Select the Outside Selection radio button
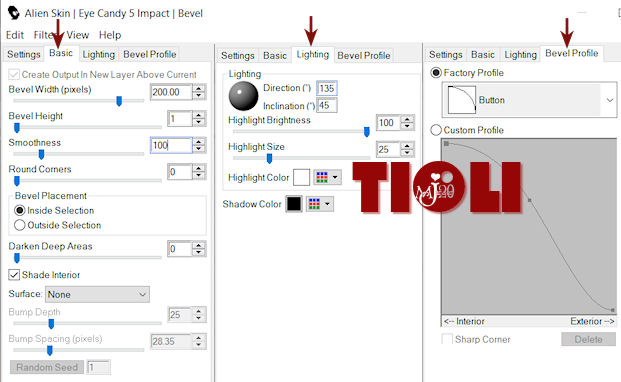621x382 pixels. tap(19, 225)
